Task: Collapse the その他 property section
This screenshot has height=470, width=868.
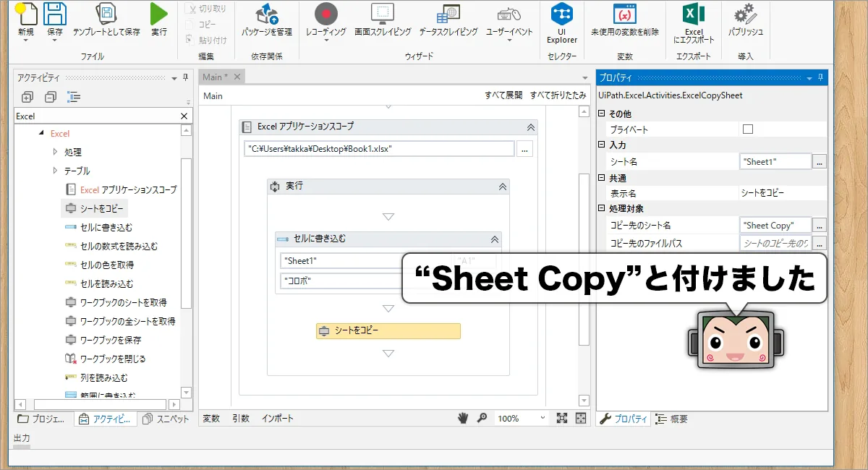Action: (x=602, y=114)
